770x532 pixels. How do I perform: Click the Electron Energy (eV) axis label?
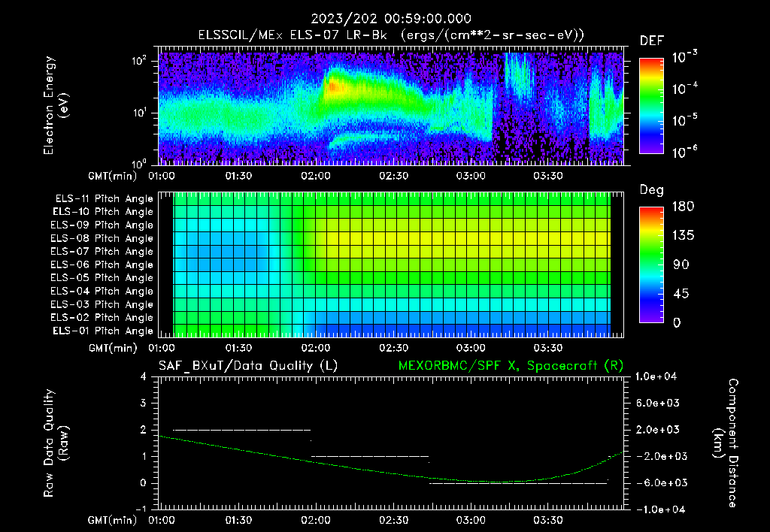(56, 106)
